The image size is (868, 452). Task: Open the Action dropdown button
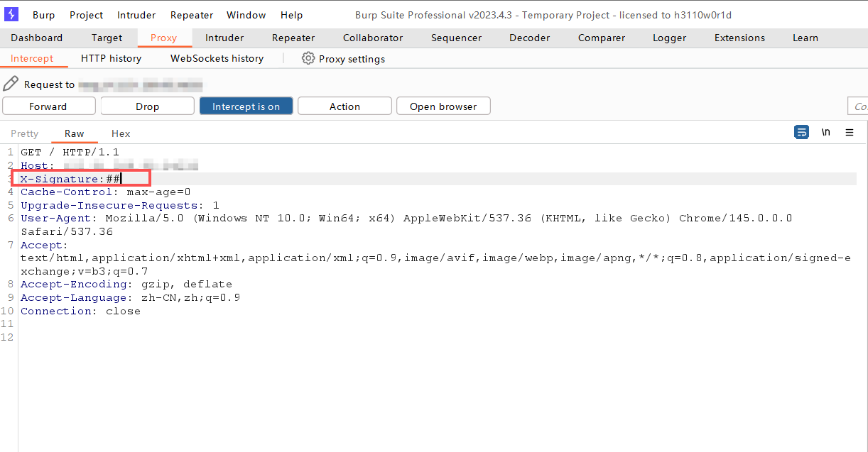345,106
